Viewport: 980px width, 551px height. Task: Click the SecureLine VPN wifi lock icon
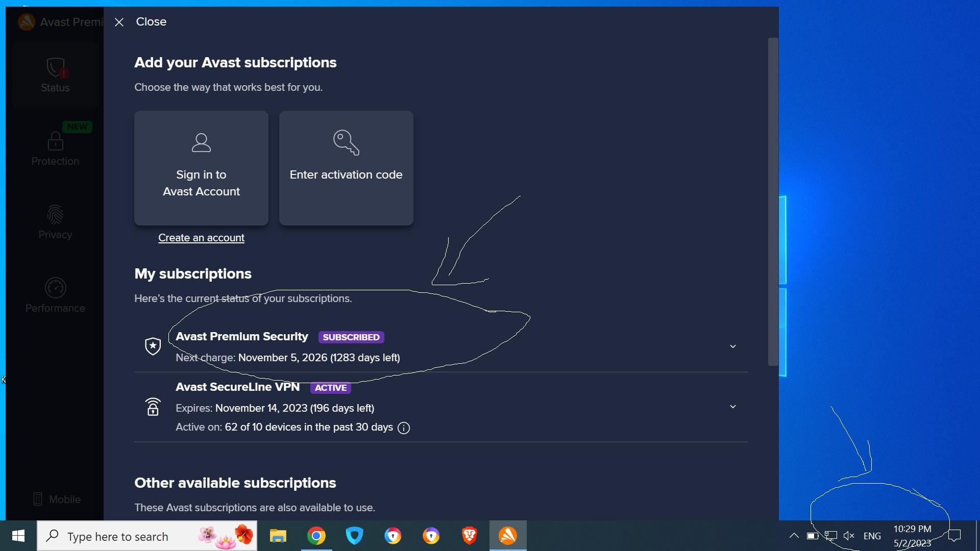click(x=153, y=407)
